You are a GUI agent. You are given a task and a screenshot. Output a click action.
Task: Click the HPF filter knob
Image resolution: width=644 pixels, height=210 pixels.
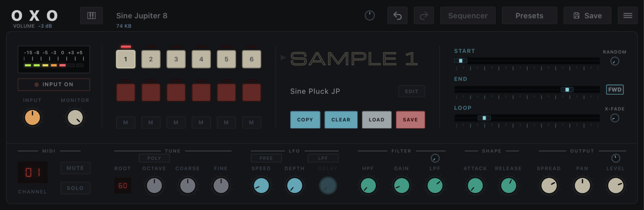click(368, 185)
